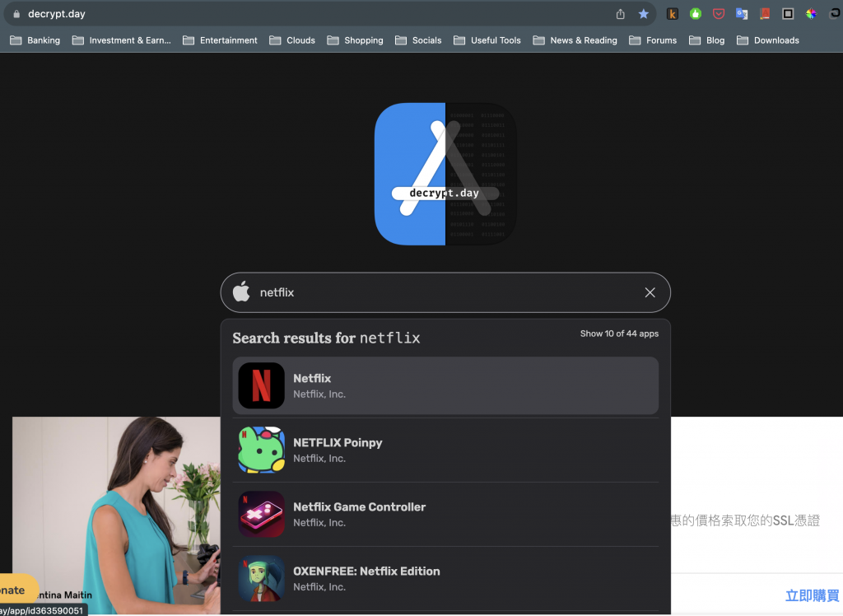Open the Google Translate extension
843x616 pixels.
tap(742, 14)
